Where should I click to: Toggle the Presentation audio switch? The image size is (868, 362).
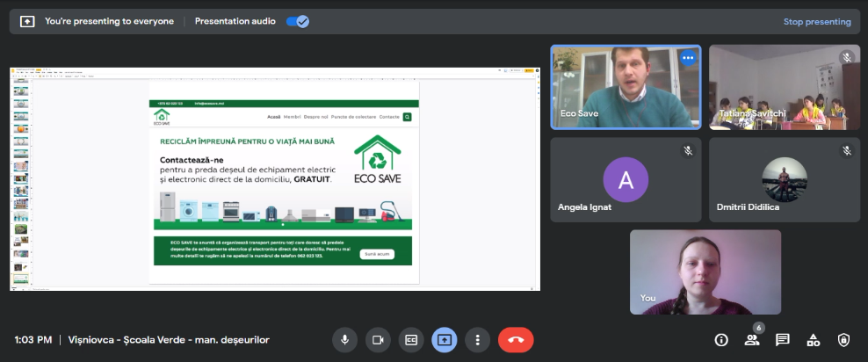(298, 22)
